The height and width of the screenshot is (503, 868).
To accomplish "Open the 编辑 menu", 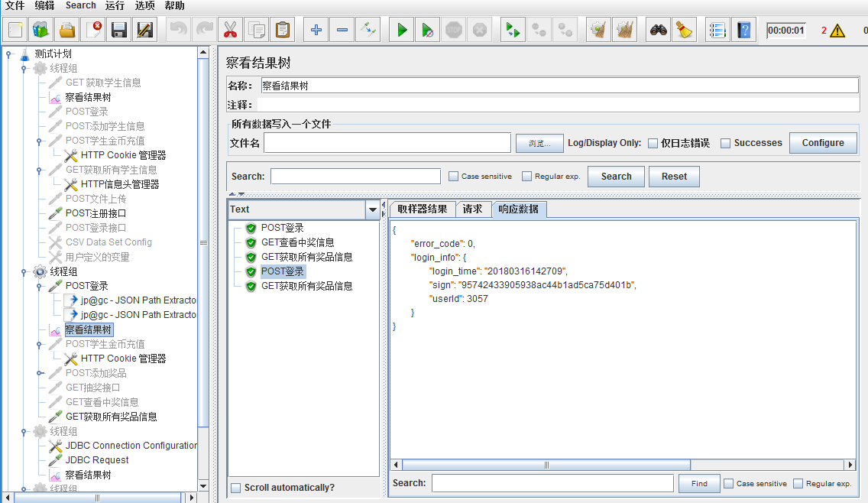I will (x=44, y=5).
